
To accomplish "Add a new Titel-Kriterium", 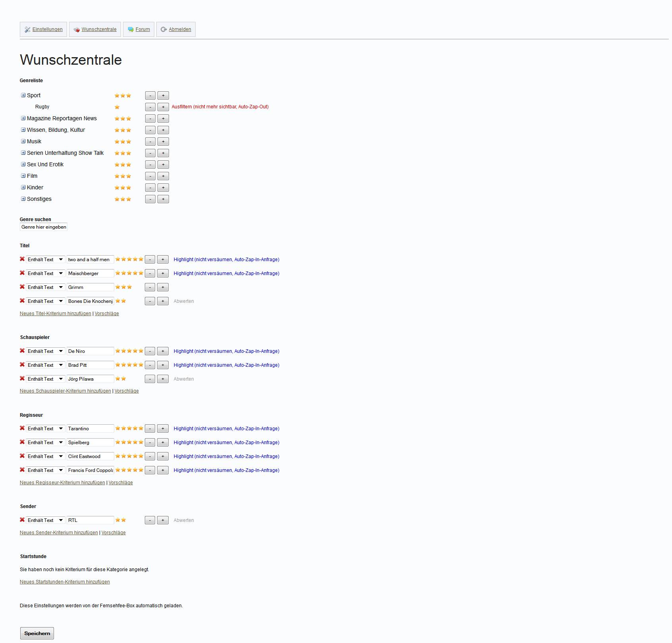I will tap(56, 314).
